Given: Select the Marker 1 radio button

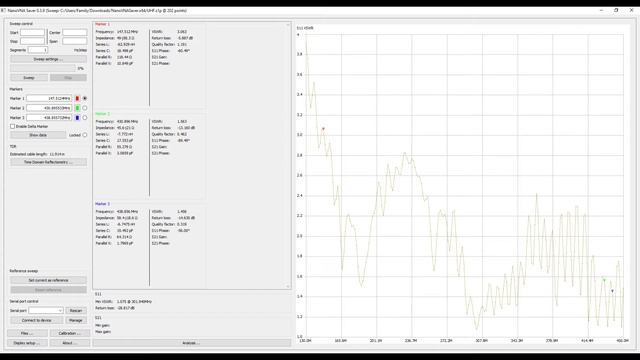Looking at the screenshot, I should [85, 98].
